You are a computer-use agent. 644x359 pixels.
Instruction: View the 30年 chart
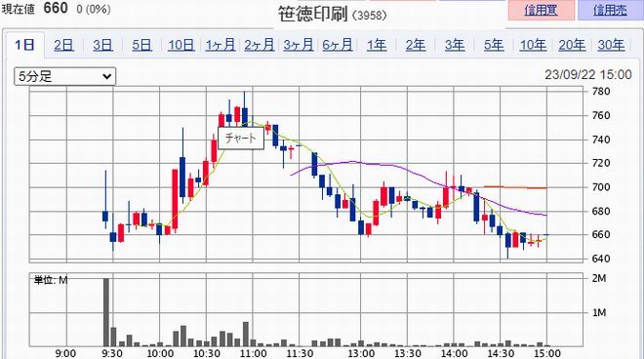click(x=611, y=45)
